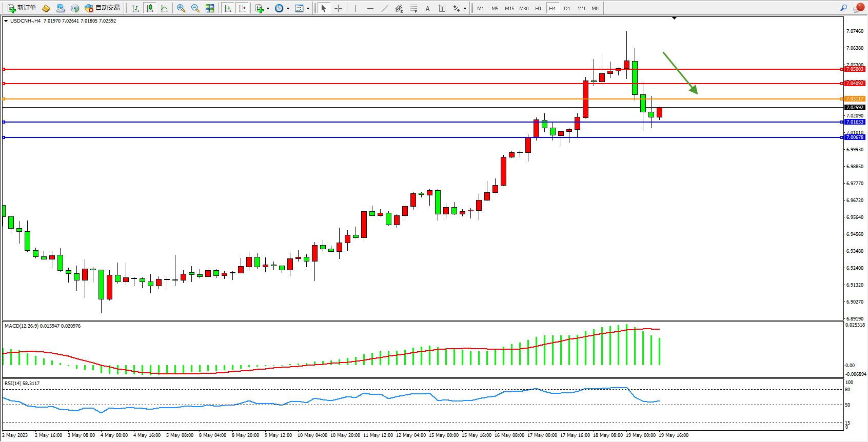Toggle chart auto scroll
This screenshot has height=442, width=868.
coord(228,8)
